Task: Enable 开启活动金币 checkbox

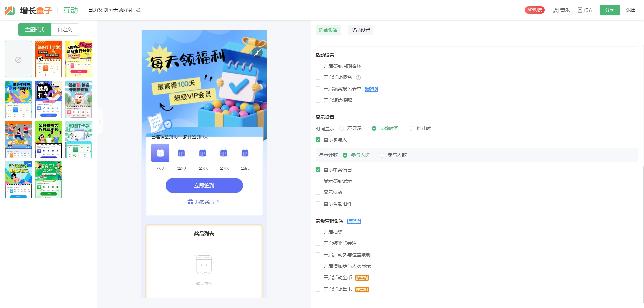Action: pyautogui.click(x=318, y=278)
